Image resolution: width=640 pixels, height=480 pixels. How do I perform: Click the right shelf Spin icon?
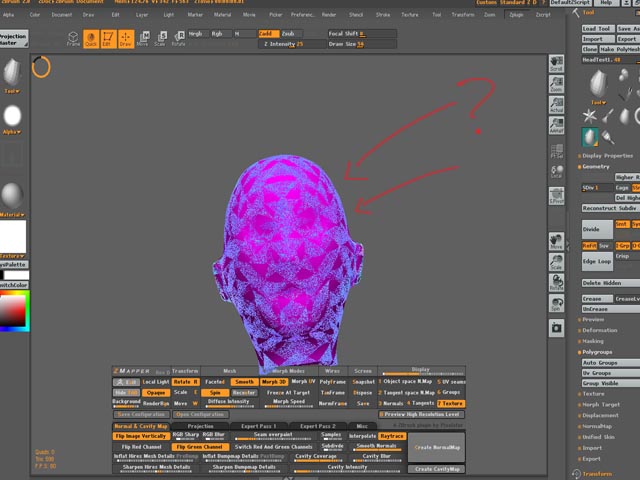[x=556, y=304]
